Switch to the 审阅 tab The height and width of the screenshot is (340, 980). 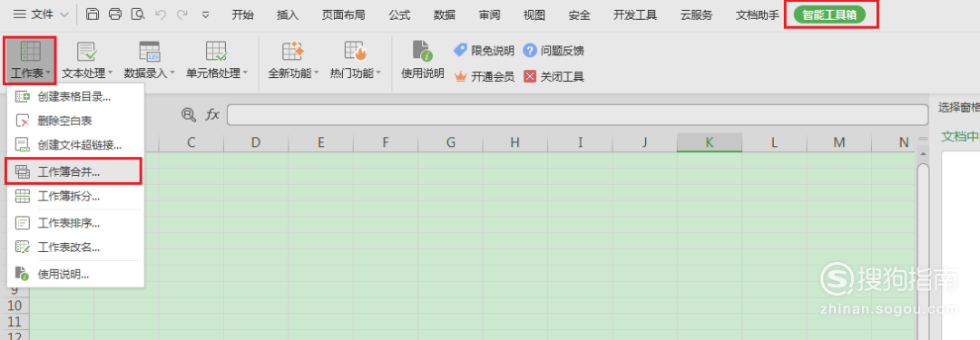pyautogui.click(x=489, y=15)
